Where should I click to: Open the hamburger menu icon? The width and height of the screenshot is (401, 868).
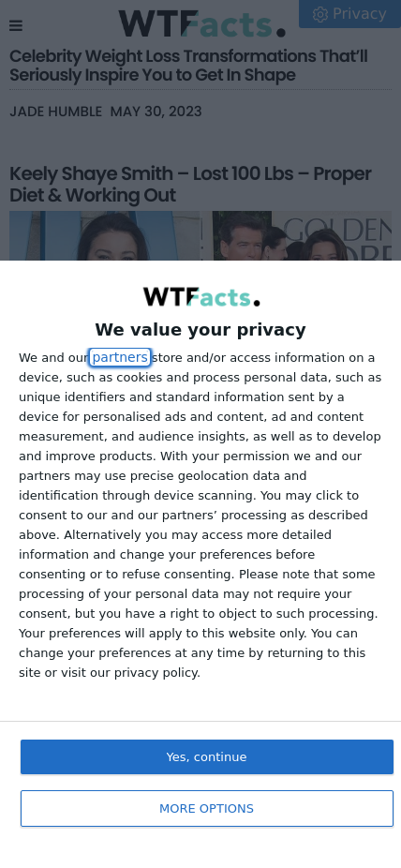coord(16,25)
